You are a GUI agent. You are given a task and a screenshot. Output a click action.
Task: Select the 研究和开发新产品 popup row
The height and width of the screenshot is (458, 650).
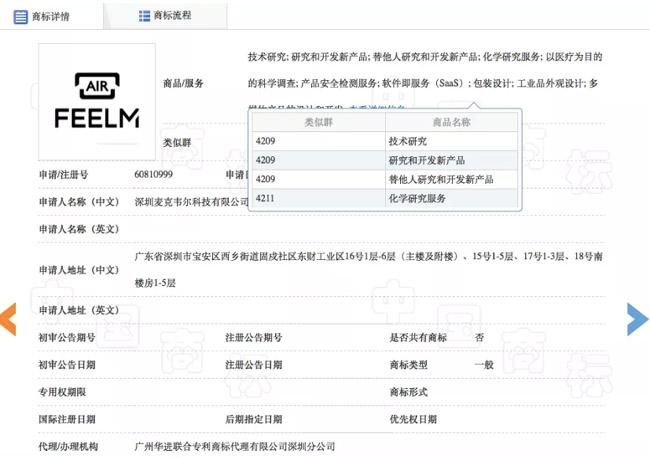click(x=427, y=160)
